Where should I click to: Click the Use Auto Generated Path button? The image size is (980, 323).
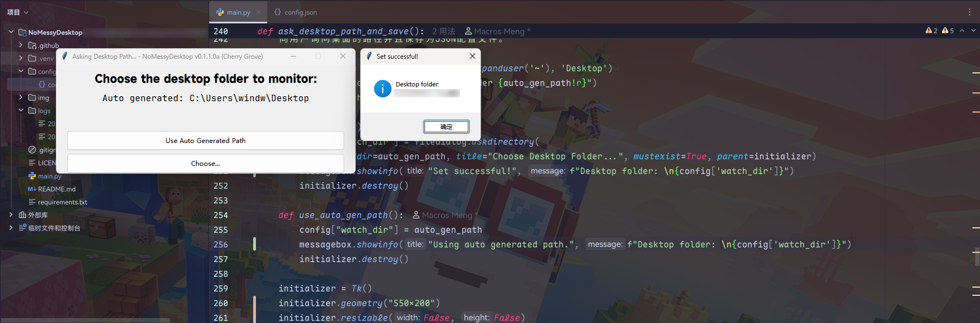(205, 140)
